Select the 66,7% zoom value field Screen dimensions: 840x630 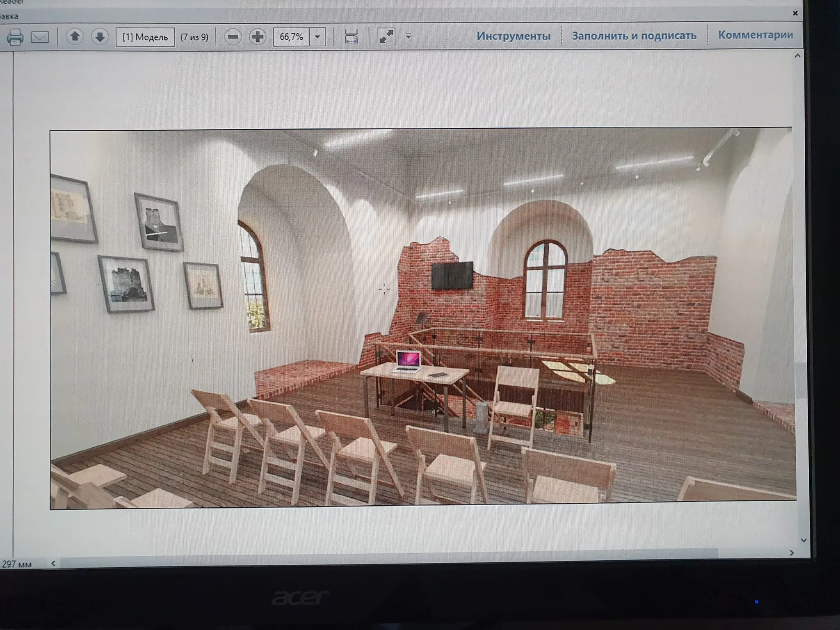[292, 37]
